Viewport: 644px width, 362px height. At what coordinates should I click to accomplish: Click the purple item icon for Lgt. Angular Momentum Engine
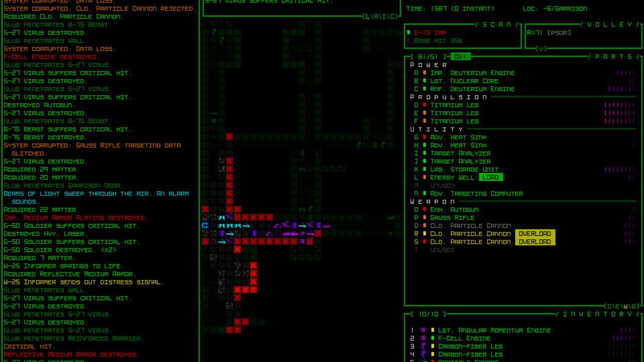[x=423, y=330]
